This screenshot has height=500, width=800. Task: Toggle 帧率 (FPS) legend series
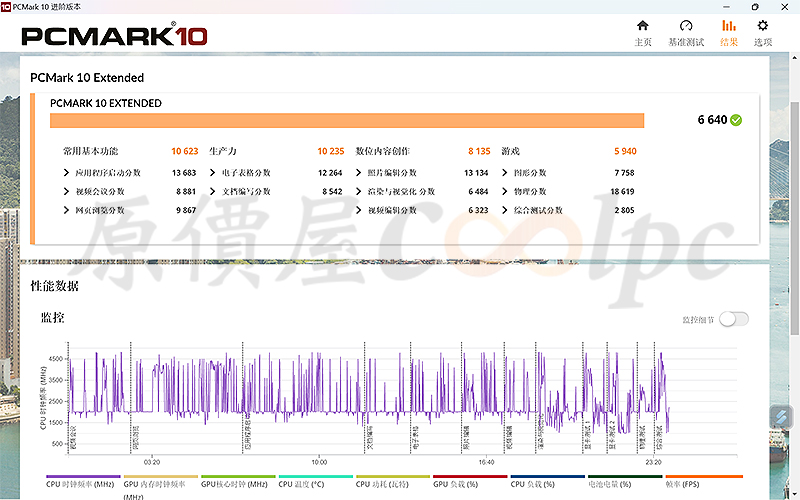click(x=704, y=482)
